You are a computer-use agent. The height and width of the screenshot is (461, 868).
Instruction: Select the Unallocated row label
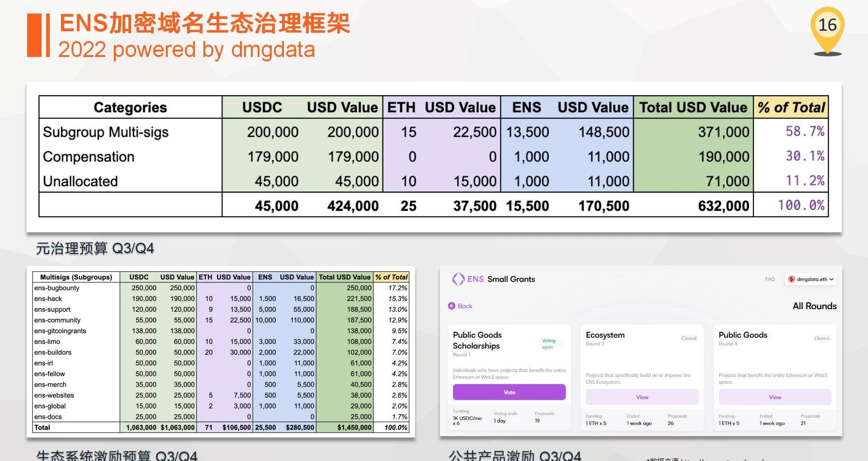point(80,181)
